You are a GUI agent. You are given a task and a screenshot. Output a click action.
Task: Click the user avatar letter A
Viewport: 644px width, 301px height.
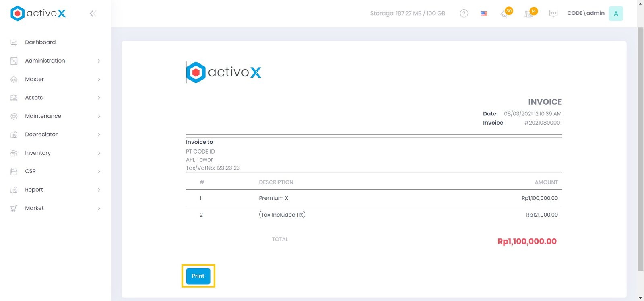tap(615, 14)
